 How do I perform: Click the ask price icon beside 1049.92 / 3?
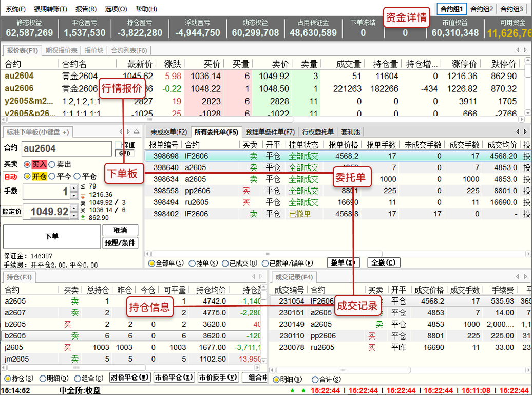(84, 202)
